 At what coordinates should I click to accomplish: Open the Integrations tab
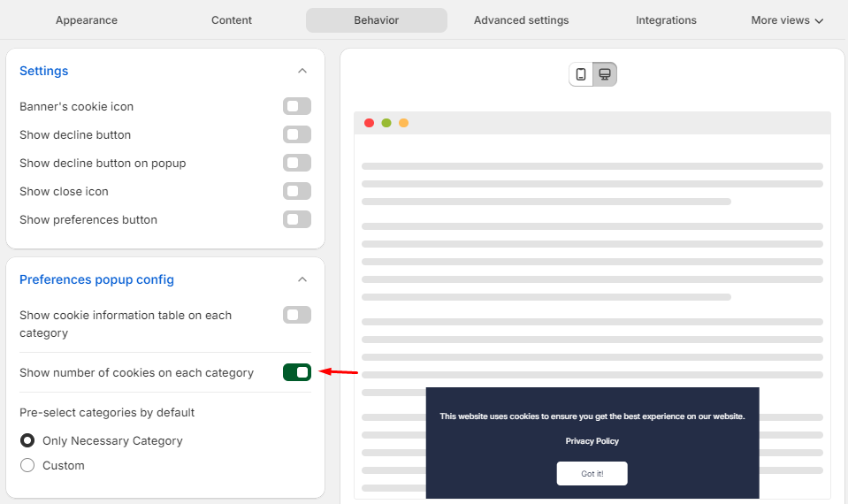pos(666,20)
